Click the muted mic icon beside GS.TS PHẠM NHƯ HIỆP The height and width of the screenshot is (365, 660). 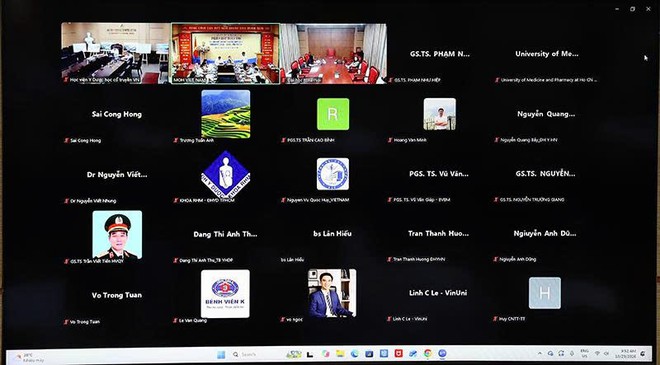391,80
